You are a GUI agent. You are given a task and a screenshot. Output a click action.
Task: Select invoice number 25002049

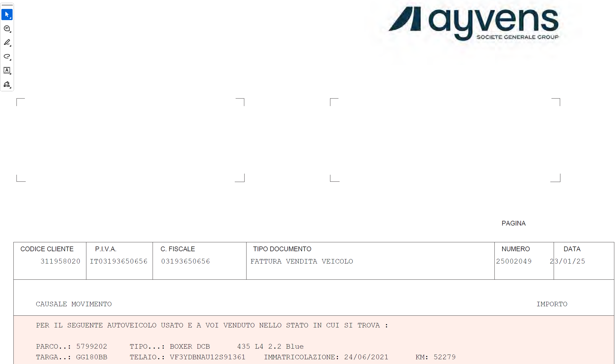point(514,261)
